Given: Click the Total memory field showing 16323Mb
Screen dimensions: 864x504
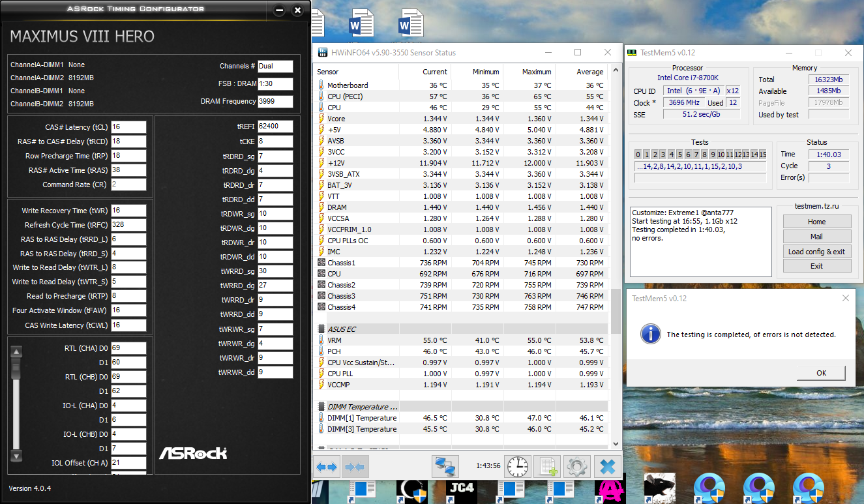Looking at the screenshot, I should tap(829, 80).
